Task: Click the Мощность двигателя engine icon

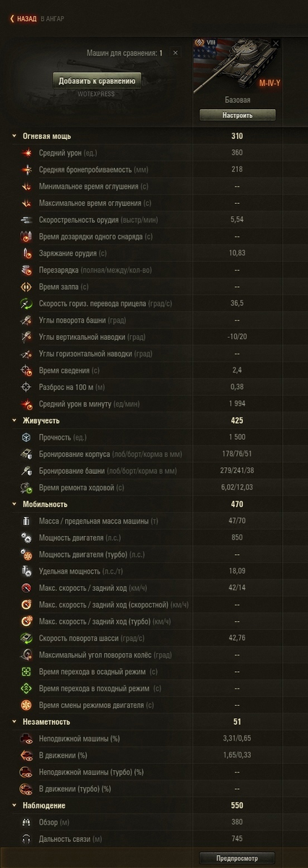Action: coord(27,537)
